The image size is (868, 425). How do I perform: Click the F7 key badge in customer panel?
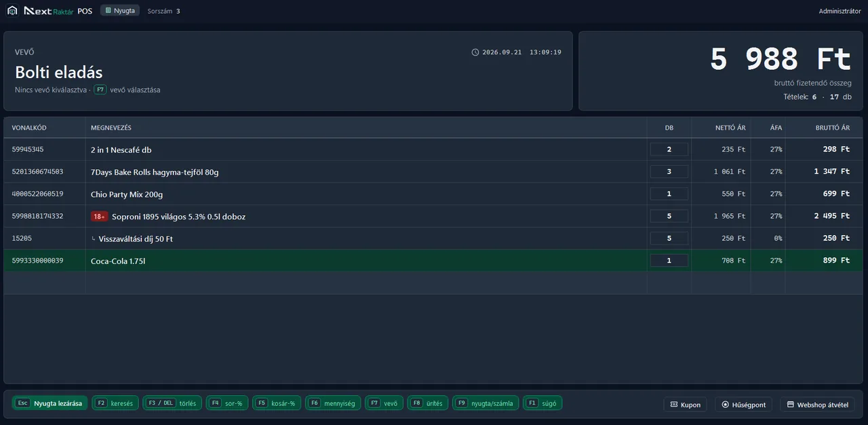pyautogui.click(x=100, y=90)
